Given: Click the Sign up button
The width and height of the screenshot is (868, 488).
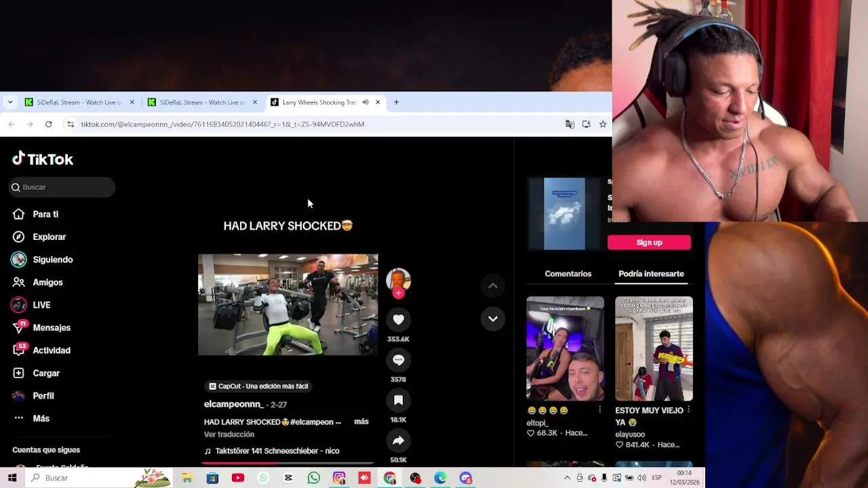Looking at the screenshot, I should pyautogui.click(x=649, y=243).
